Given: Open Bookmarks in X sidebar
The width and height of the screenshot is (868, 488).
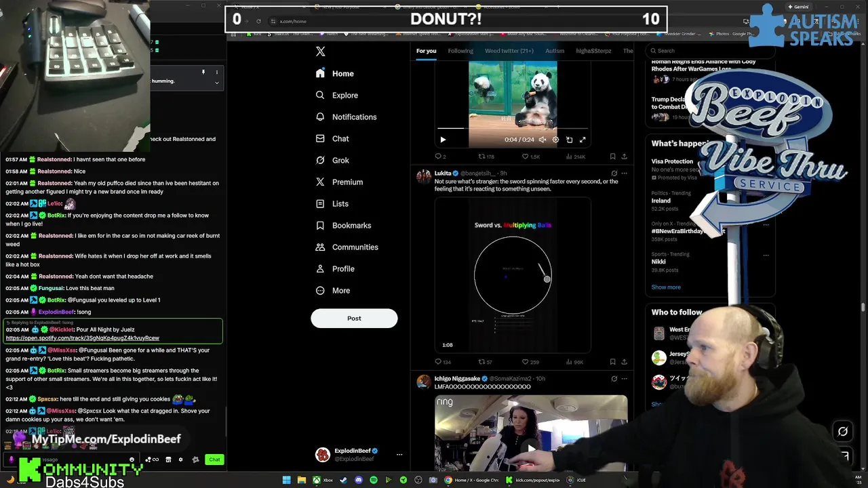Looking at the screenshot, I should (x=343, y=225).
